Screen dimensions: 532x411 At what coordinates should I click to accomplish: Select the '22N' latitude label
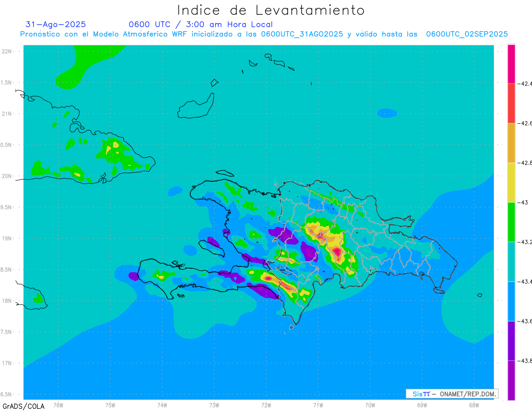(7, 51)
